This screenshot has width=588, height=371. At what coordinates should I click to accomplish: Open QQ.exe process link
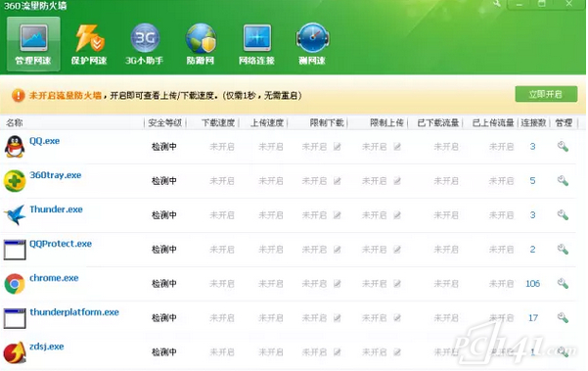45,141
